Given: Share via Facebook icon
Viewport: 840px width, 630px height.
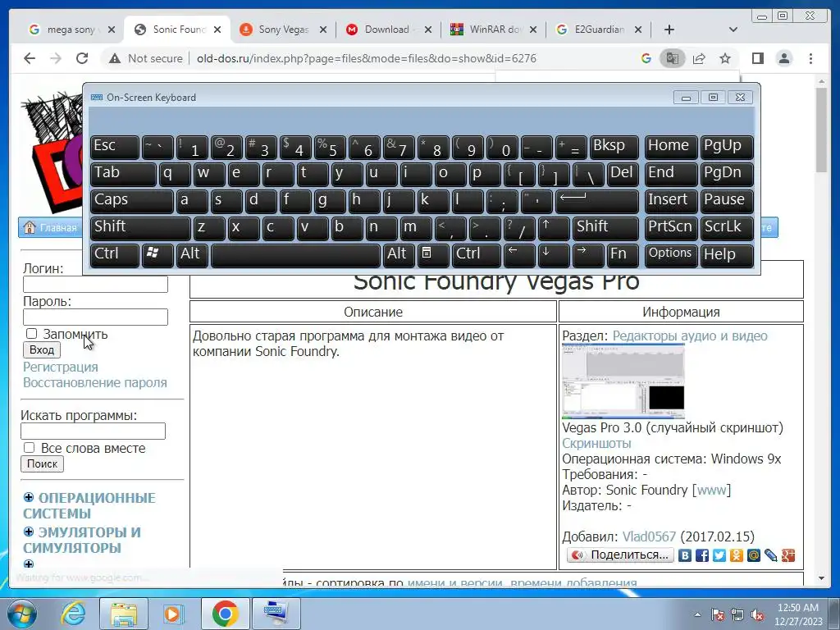Looking at the screenshot, I should point(702,555).
